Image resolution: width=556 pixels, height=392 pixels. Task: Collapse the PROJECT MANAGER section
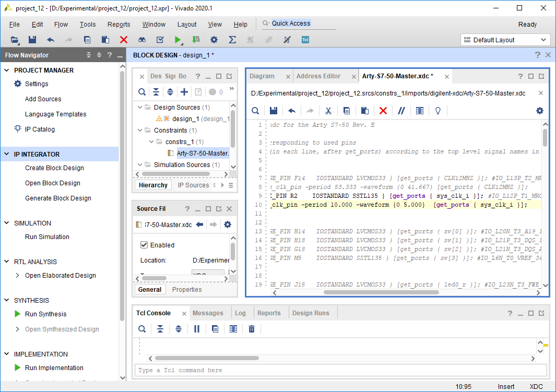coord(7,70)
